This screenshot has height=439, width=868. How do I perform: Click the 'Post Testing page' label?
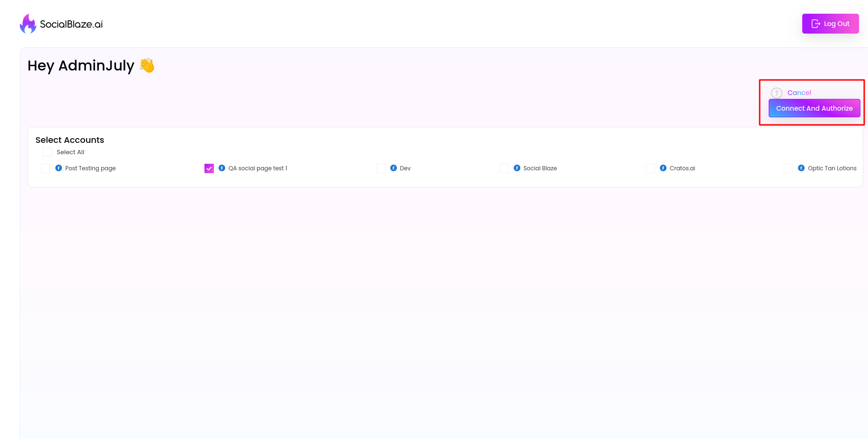[x=90, y=168]
